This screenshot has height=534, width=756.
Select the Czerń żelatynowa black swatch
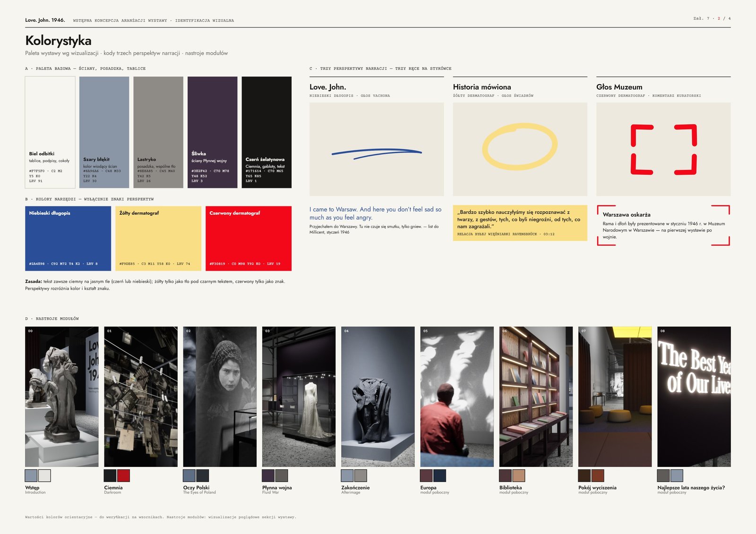[266, 132]
